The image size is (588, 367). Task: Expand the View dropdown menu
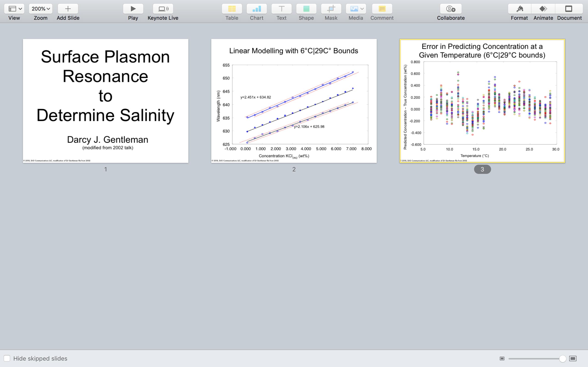point(14,9)
